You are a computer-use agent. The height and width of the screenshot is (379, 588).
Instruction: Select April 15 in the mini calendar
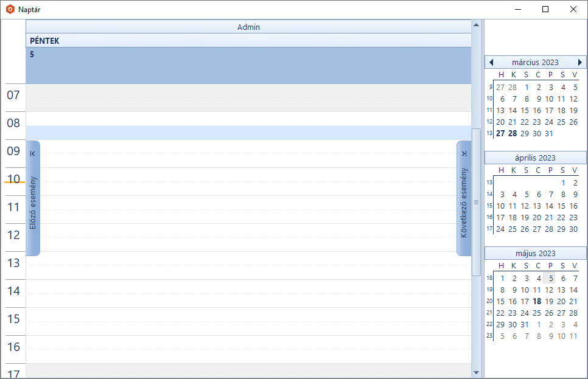pyautogui.click(x=561, y=206)
